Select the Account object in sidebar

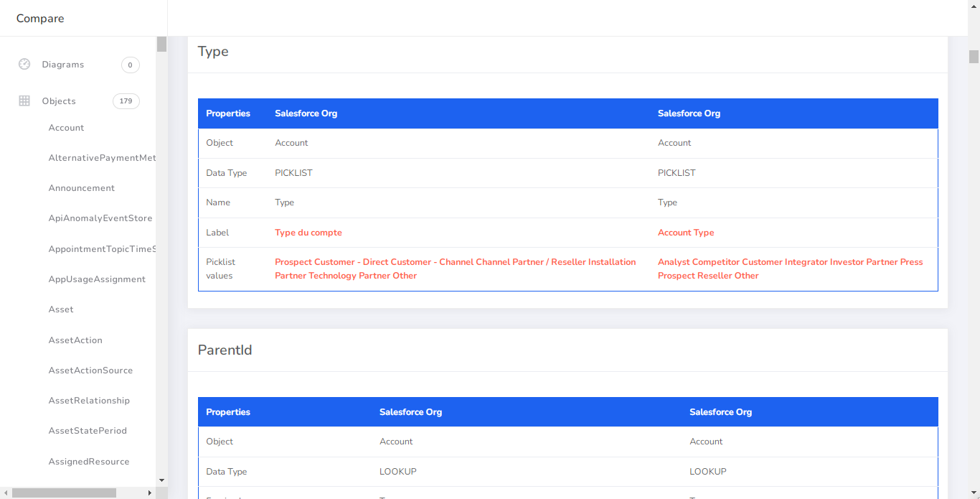click(x=66, y=128)
